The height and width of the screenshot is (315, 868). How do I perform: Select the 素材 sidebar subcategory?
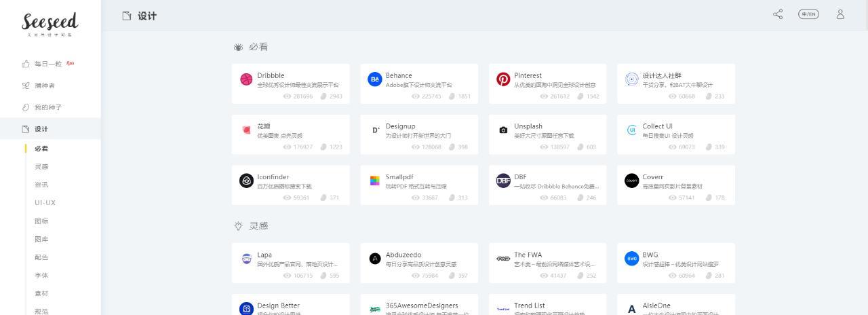[x=41, y=293]
